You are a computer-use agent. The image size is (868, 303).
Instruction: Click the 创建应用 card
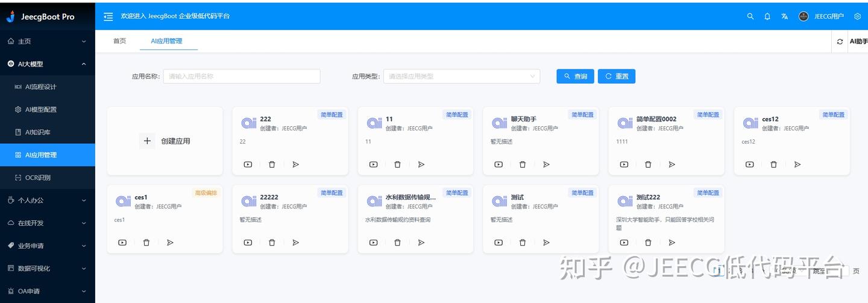point(165,141)
